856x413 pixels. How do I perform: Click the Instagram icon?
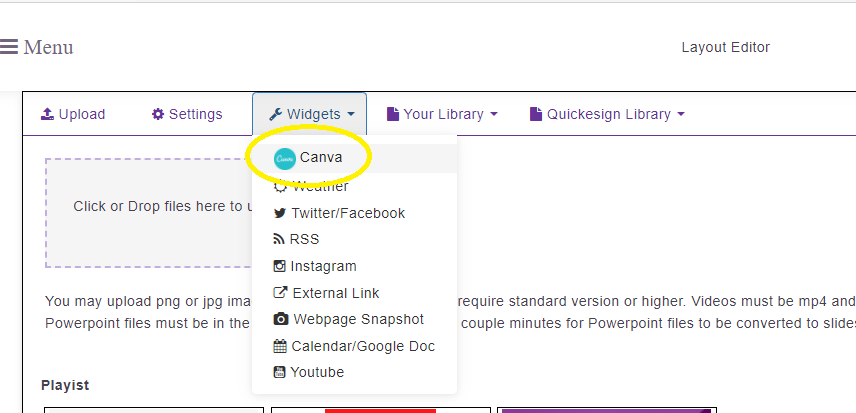tap(280, 266)
